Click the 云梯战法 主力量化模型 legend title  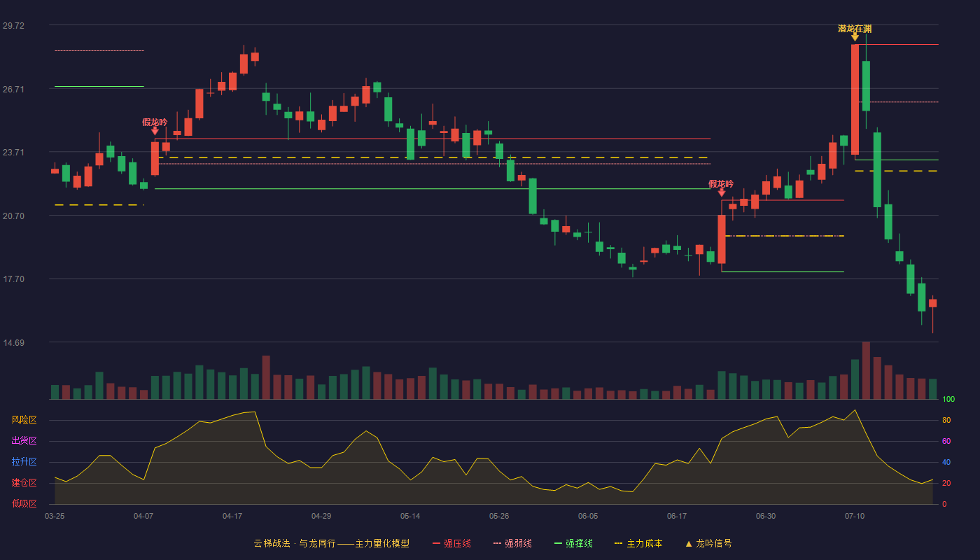click(x=331, y=544)
